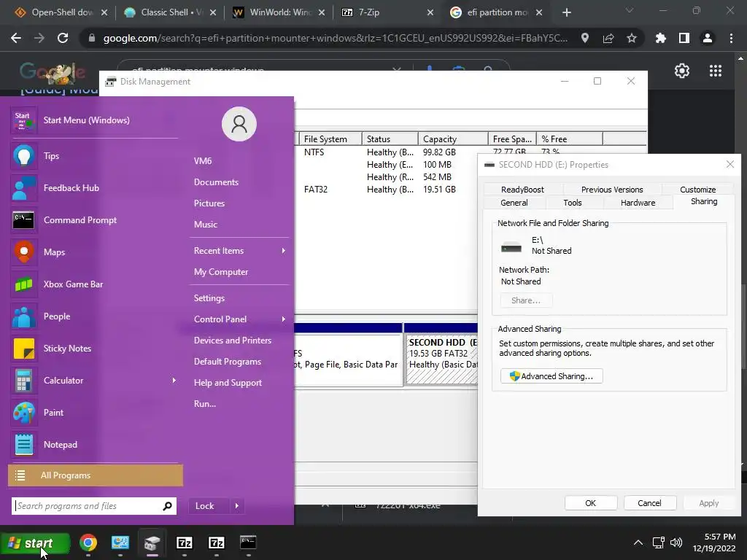Screen dimensions: 747x560
Task: Open Pictures from start menu
Action: [209, 203]
